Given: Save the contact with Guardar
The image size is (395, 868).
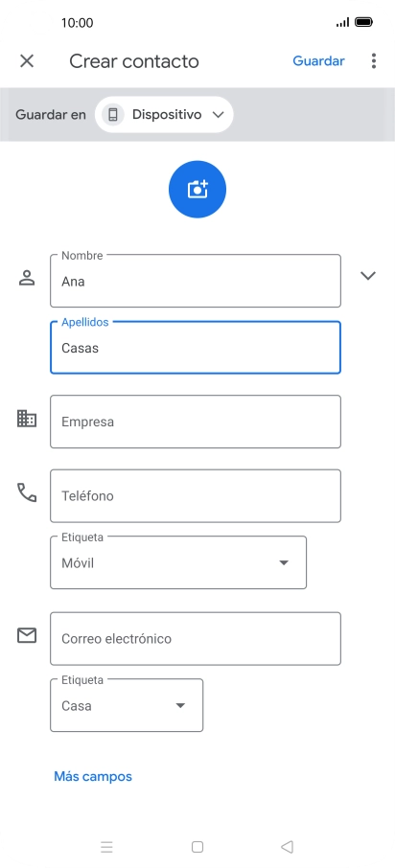Looking at the screenshot, I should pos(318,61).
